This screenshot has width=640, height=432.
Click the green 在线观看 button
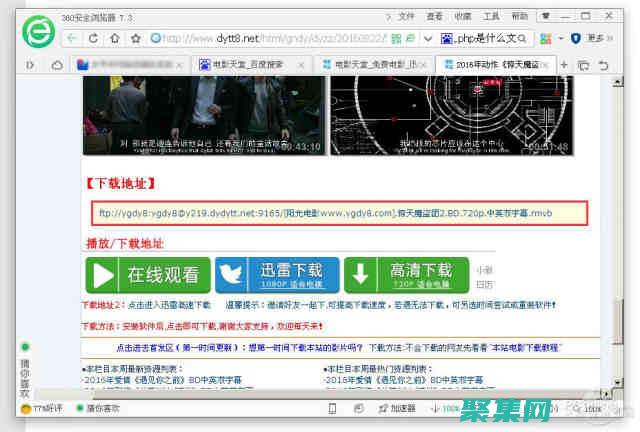point(148,275)
